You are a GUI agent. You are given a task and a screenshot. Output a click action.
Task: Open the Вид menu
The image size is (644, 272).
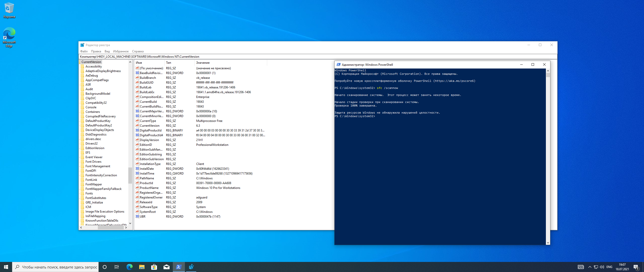pos(107,51)
